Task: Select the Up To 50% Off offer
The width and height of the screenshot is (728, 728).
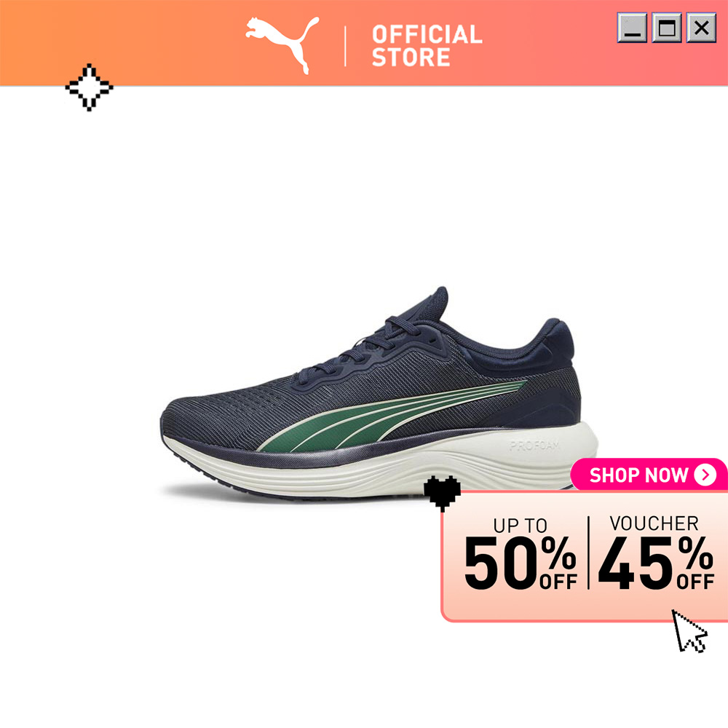Action: tap(521, 553)
